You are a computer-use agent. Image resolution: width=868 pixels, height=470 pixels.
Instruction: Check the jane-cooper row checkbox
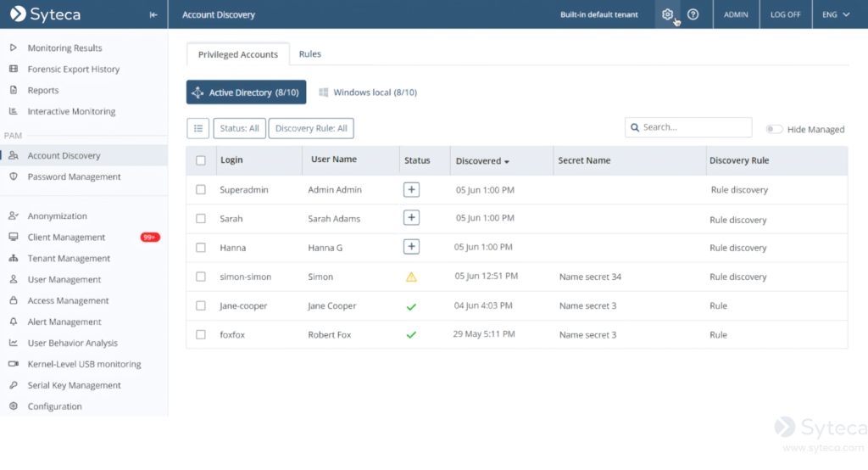click(x=200, y=305)
